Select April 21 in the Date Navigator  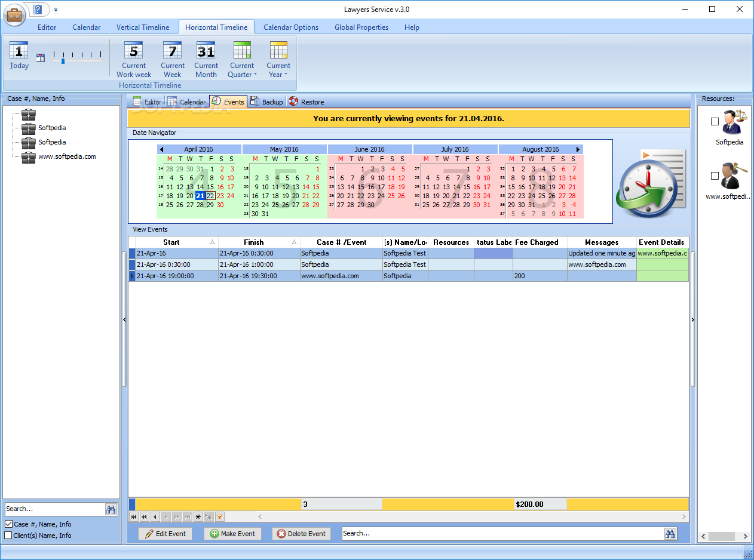tap(200, 196)
